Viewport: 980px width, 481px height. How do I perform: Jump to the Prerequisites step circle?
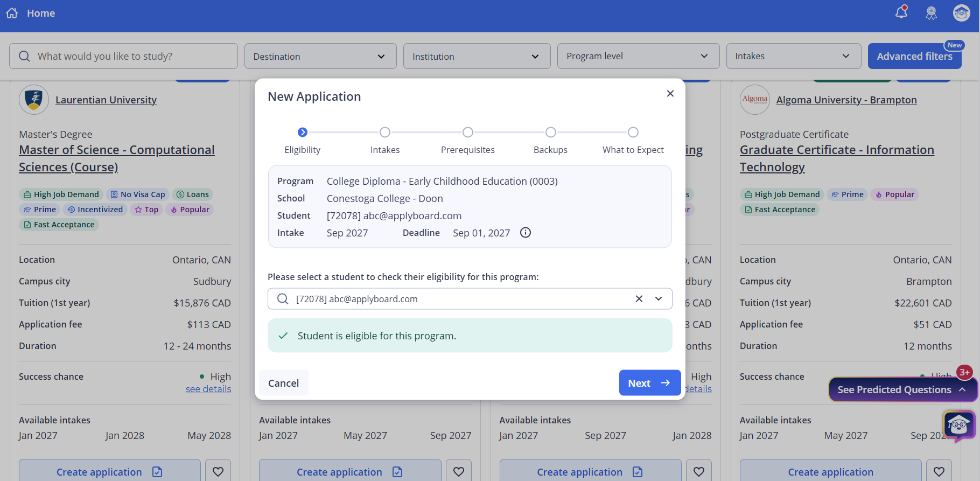pyautogui.click(x=468, y=133)
